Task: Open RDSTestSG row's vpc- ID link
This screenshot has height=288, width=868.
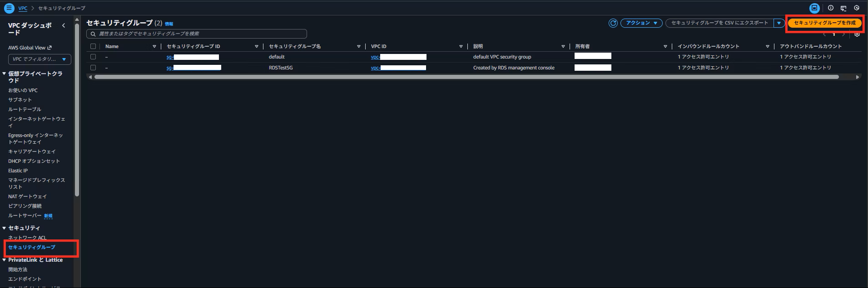Action: pyautogui.click(x=398, y=68)
